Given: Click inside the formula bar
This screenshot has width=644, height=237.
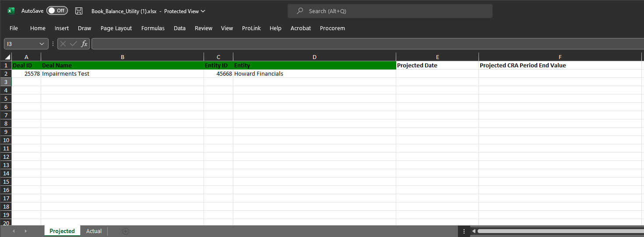Looking at the screenshot, I should [368, 44].
